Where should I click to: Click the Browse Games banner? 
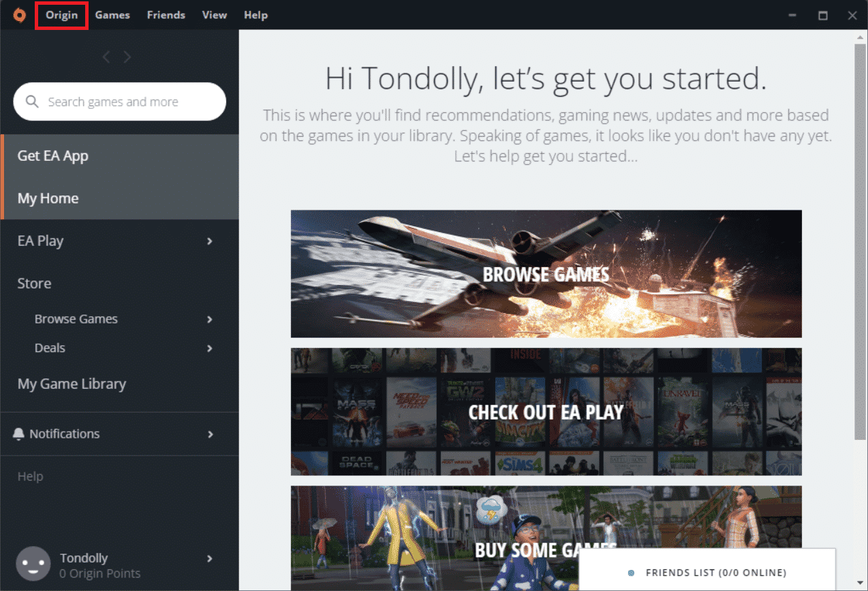click(546, 274)
